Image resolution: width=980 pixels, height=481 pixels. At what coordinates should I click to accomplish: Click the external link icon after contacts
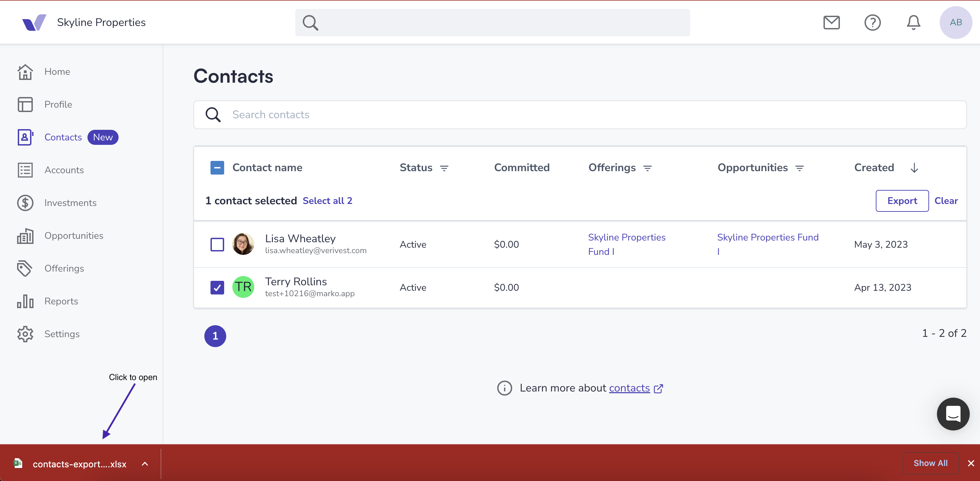658,388
